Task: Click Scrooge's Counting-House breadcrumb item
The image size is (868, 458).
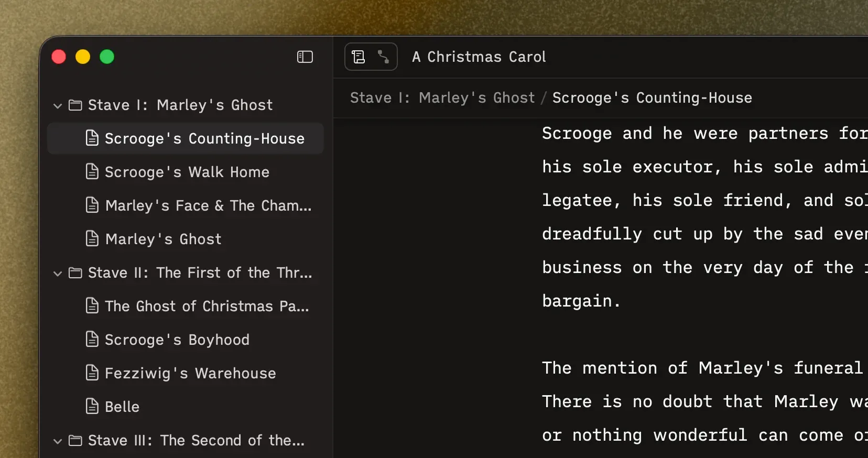Action: tap(652, 98)
